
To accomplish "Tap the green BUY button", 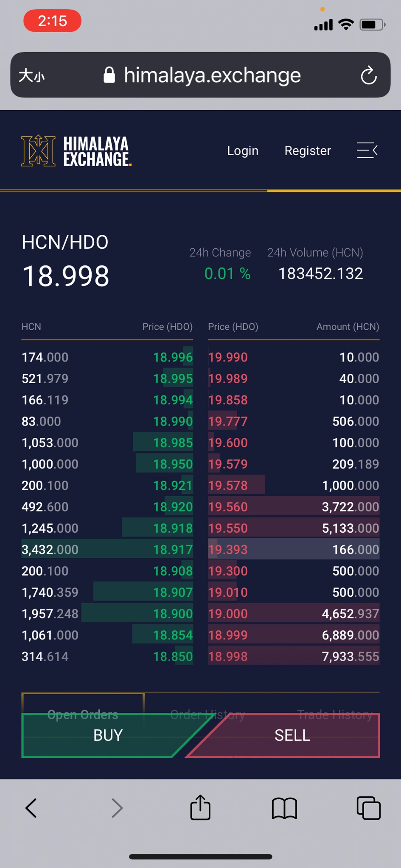I will (108, 735).
